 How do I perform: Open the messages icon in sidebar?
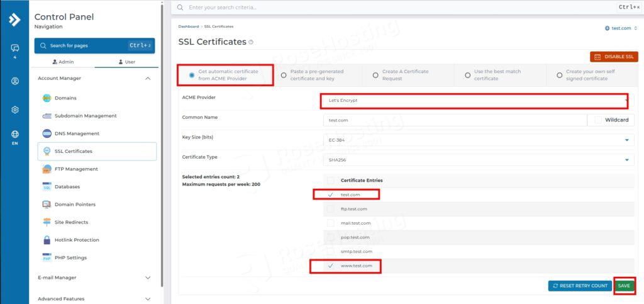pos(15,48)
